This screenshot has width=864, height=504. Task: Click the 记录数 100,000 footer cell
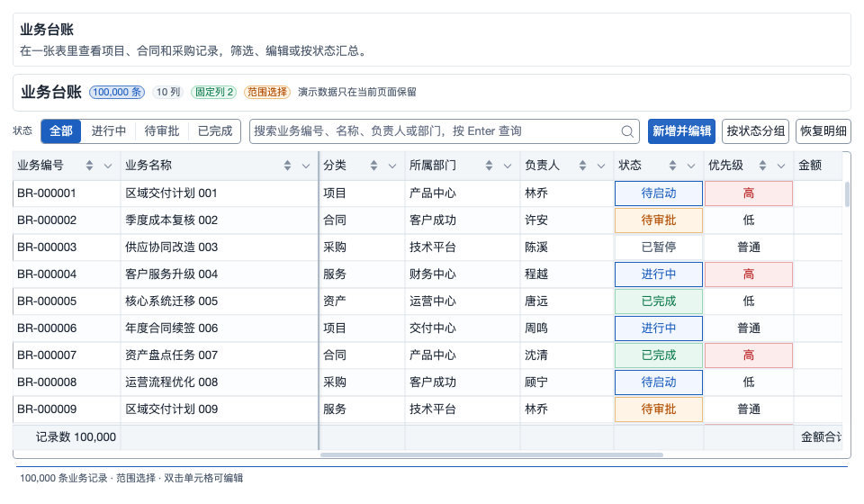(67, 437)
